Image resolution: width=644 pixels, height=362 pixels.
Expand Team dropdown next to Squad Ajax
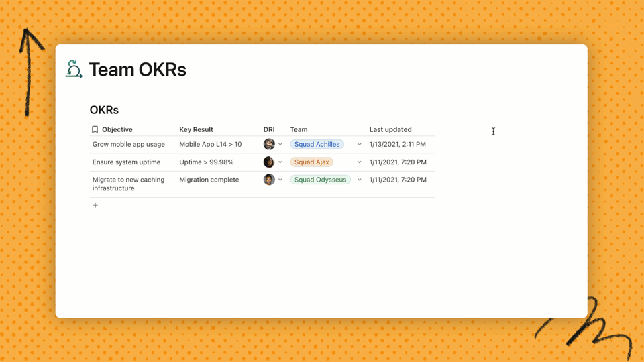point(360,162)
